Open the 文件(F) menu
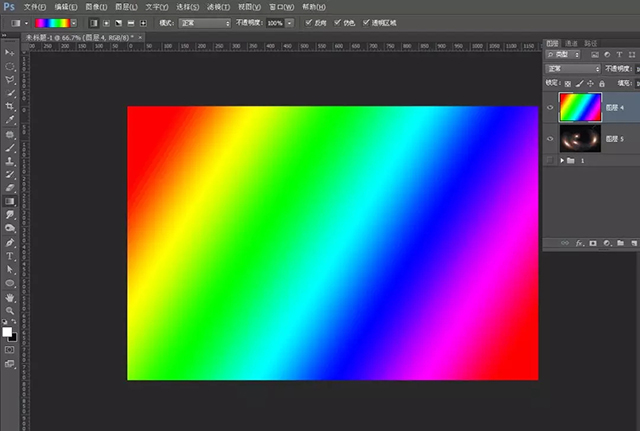The width and height of the screenshot is (640, 431). coord(36,6)
